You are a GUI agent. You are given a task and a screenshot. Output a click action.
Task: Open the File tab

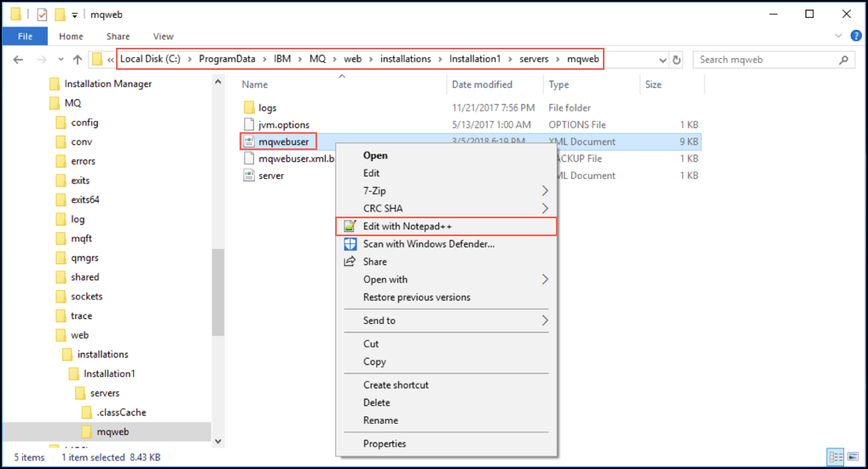coord(25,37)
